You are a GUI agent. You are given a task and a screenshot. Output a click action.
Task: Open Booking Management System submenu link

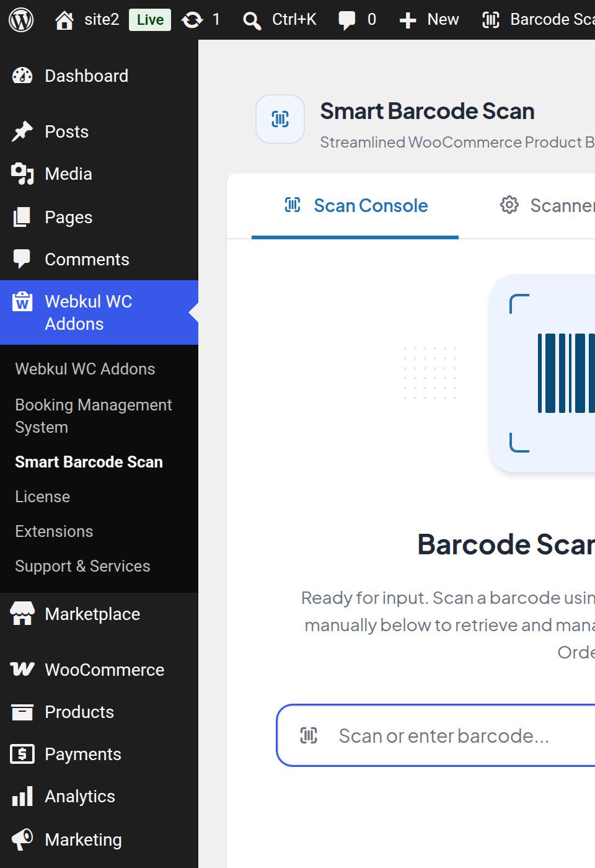coord(94,416)
